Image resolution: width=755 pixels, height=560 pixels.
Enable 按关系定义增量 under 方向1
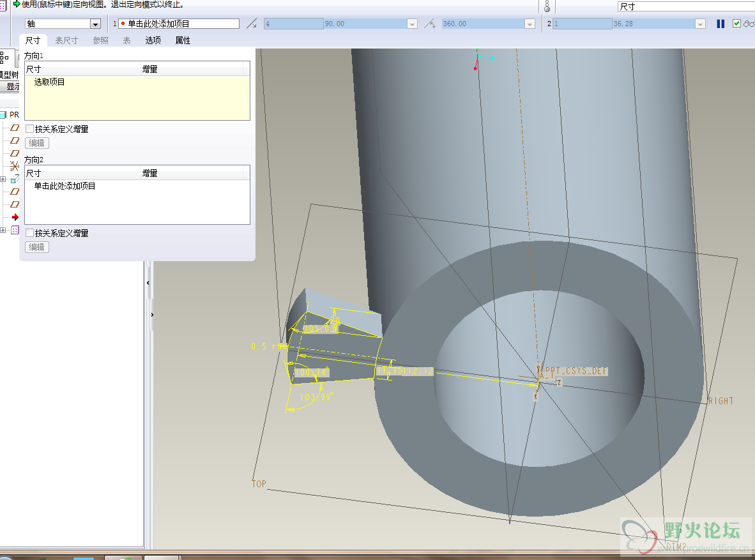pyautogui.click(x=30, y=129)
